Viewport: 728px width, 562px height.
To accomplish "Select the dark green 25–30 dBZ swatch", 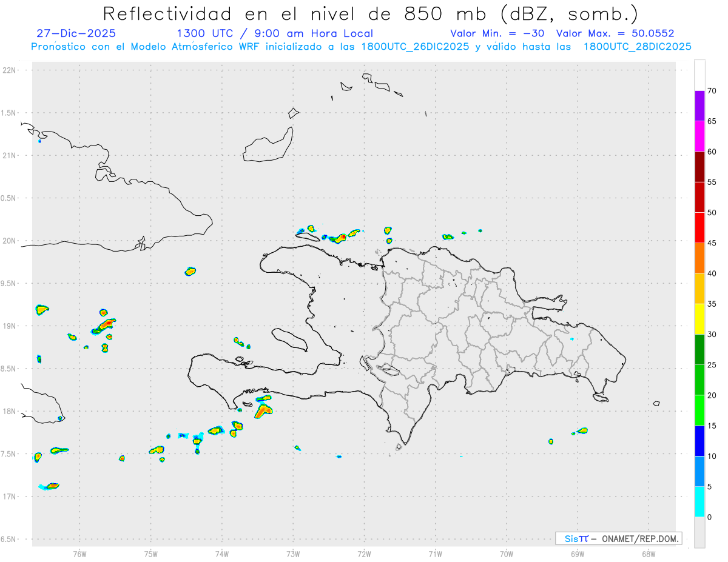I will [699, 350].
